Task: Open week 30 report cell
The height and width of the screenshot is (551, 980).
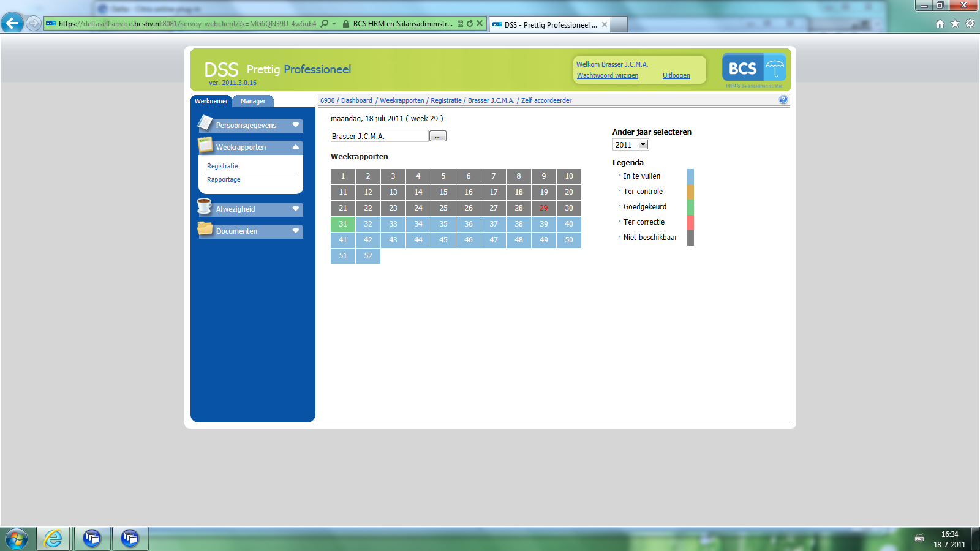Action: pos(569,208)
